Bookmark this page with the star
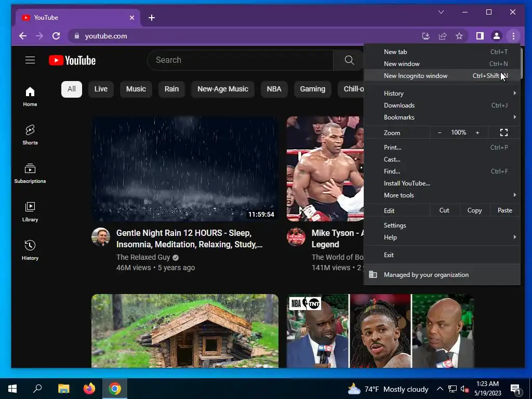 click(459, 36)
